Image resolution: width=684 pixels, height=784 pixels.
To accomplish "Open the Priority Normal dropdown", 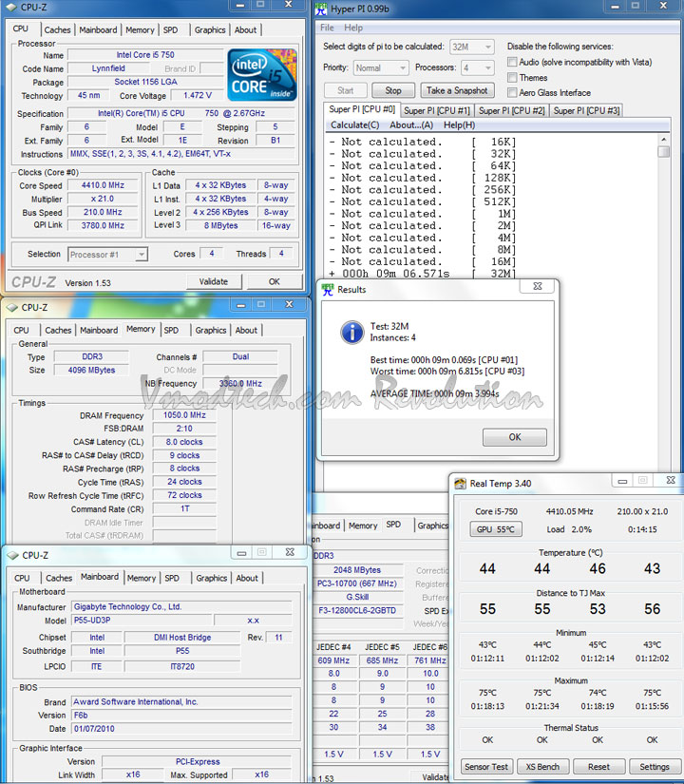I will coord(381,68).
